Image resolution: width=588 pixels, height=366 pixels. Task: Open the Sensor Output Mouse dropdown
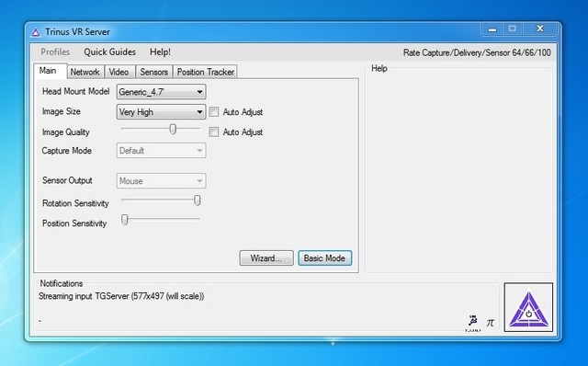[162, 181]
